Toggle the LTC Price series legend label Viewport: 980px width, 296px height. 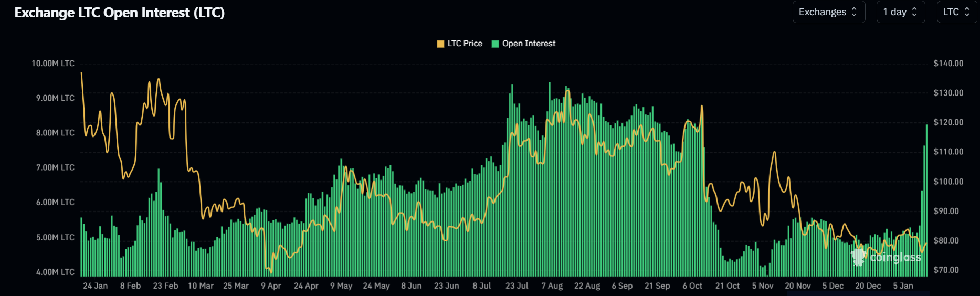tap(465, 44)
